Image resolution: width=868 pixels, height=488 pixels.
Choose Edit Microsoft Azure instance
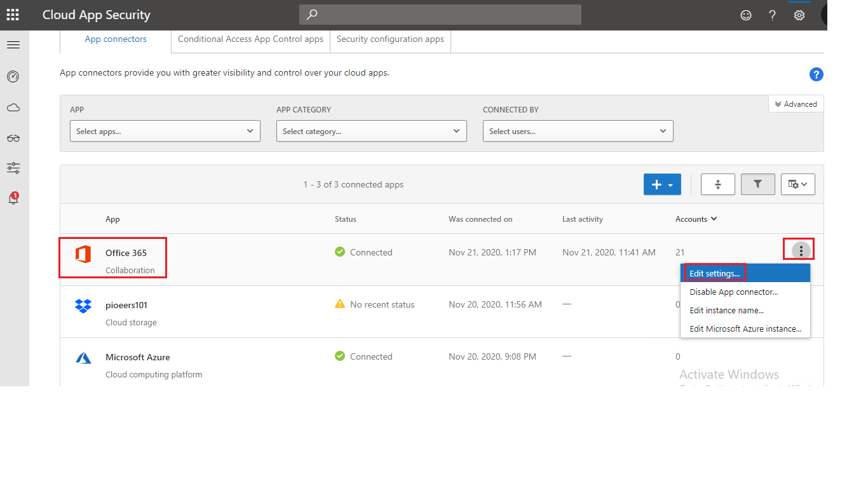click(x=745, y=329)
